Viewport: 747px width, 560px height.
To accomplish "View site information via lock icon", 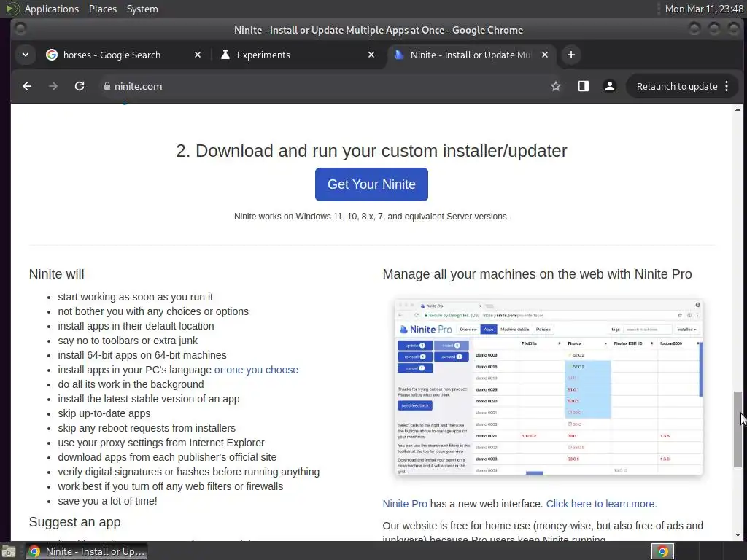I will (107, 86).
